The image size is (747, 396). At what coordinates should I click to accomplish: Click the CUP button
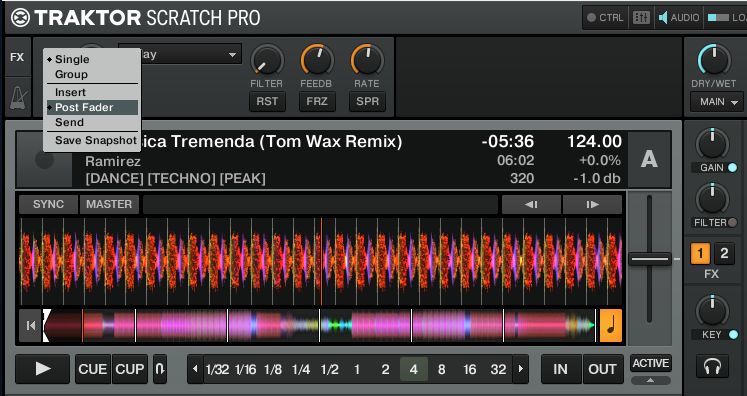pyautogui.click(x=130, y=369)
